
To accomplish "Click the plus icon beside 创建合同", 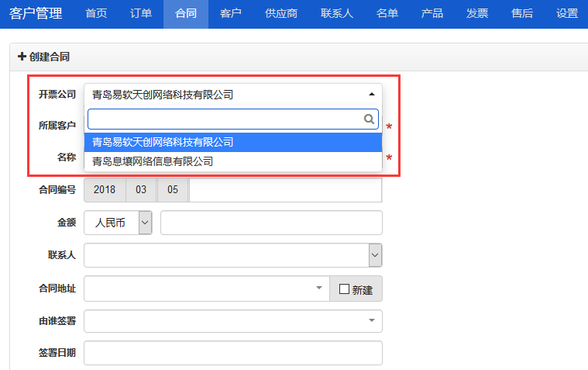I will [22, 57].
